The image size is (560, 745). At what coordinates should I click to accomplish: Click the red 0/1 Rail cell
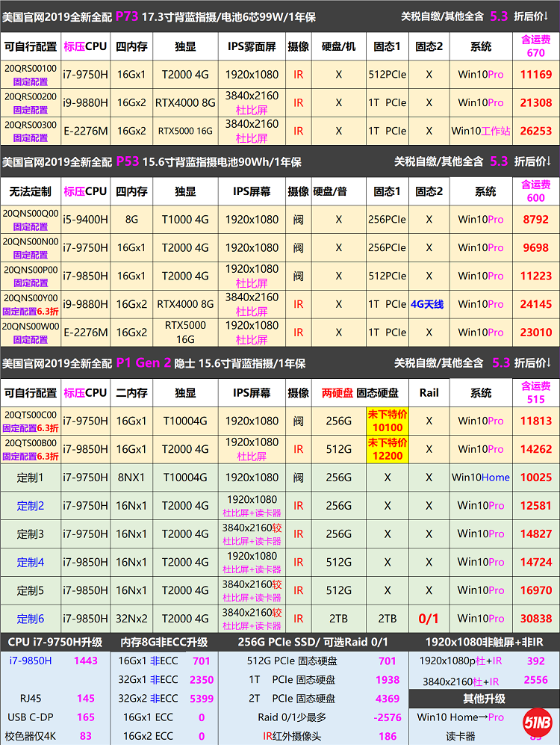pyautogui.click(x=429, y=619)
